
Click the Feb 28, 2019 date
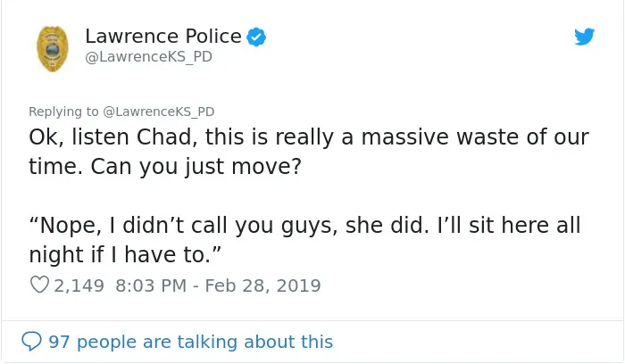(x=262, y=285)
